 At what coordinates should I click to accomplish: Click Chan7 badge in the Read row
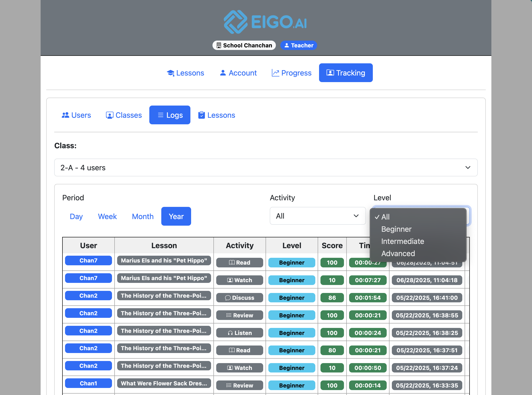coord(89,261)
